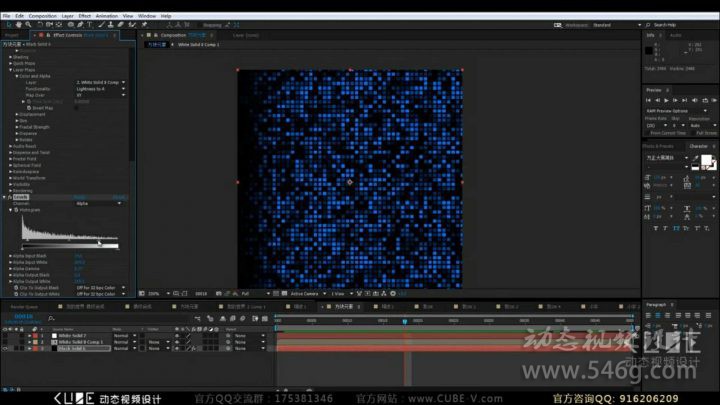This screenshot has width=720, height=405.
Task: Click the white fill color swatch
Action: 706,160
